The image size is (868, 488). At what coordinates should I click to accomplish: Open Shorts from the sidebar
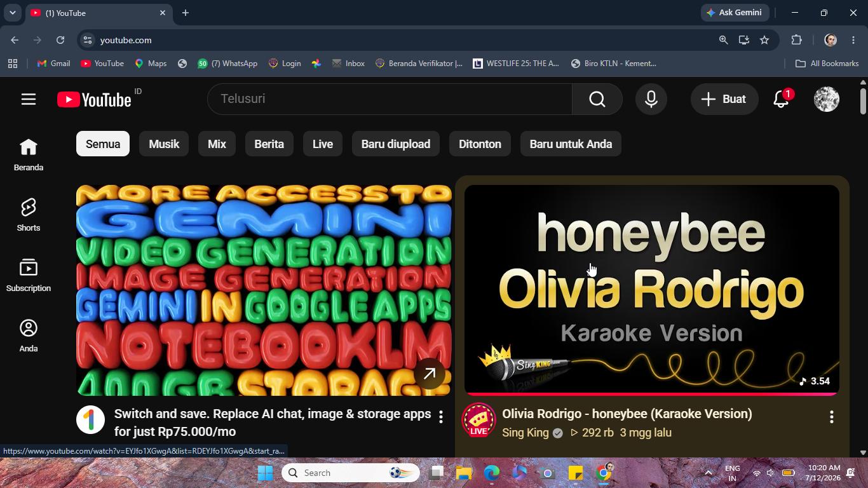pos(29,215)
